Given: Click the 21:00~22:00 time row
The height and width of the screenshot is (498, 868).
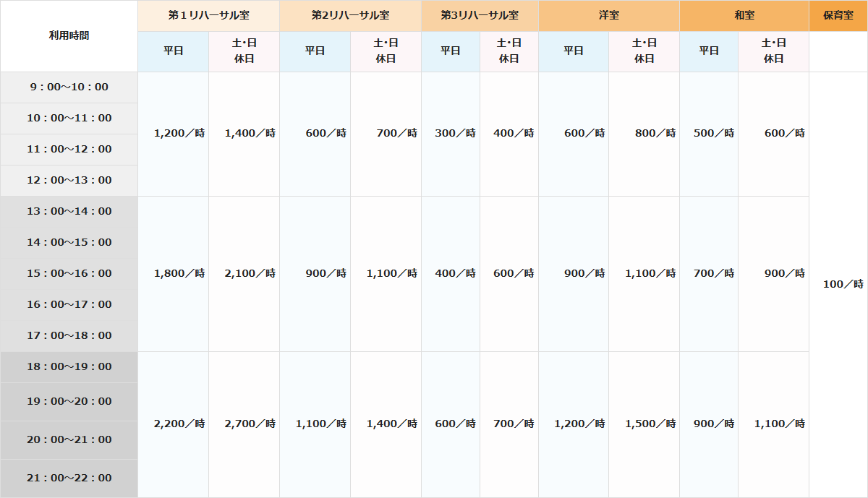Looking at the screenshot, I should click(69, 478).
